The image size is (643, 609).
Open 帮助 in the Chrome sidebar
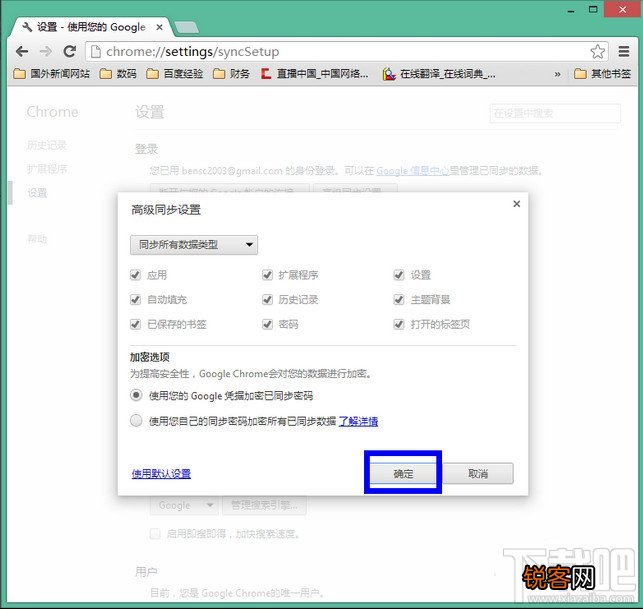coord(37,238)
